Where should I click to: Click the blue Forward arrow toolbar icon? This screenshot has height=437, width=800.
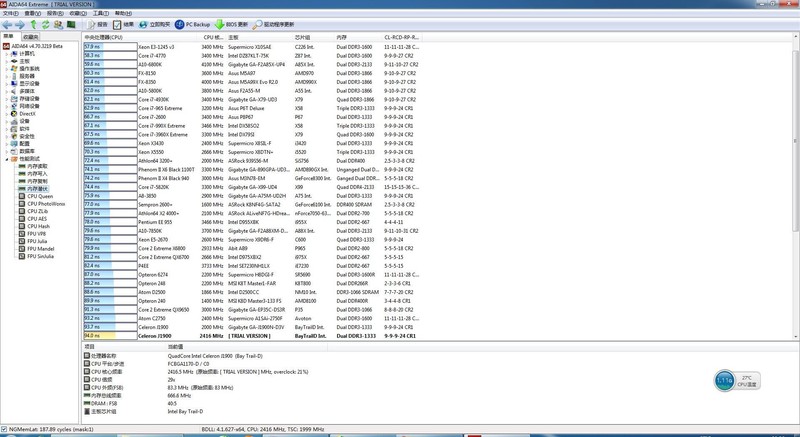click(x=20, y=24)
